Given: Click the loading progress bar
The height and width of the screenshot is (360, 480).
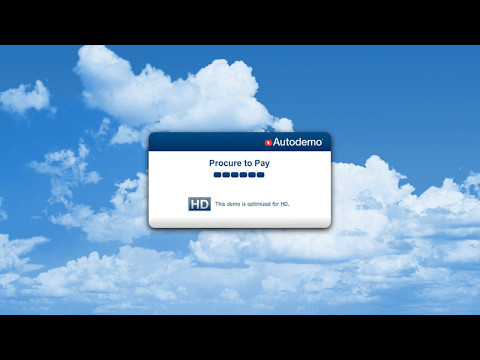Looking at the screenshot, I should coord(239,175).
